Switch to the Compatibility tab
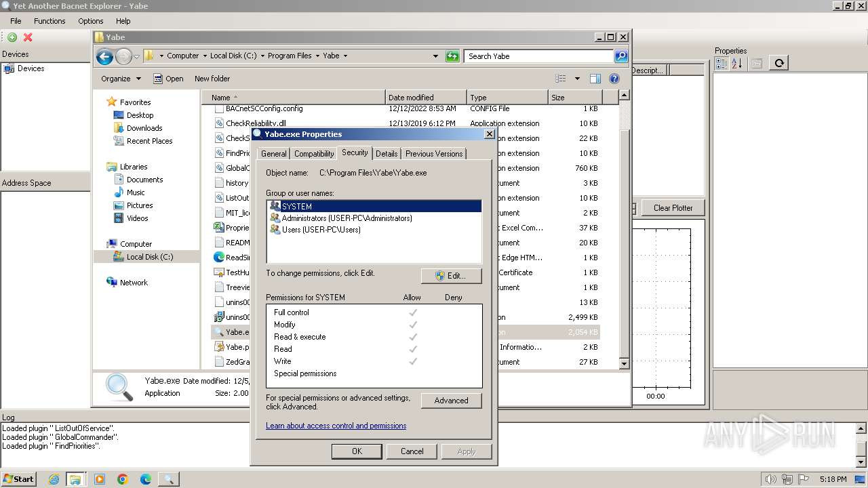868x488 pixels. pyautogui.click(x=314, y=154)
